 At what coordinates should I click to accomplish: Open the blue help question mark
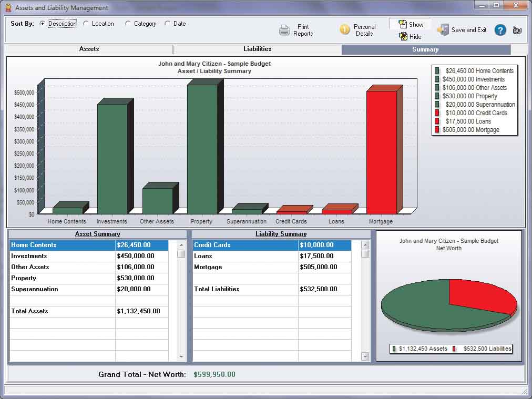click(x=500, y=30)
